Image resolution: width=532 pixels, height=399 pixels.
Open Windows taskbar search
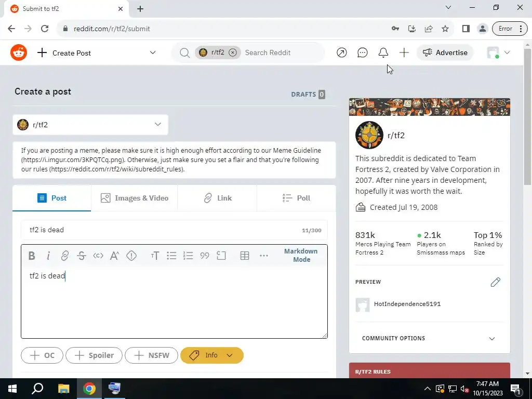(x=37, y=389)
